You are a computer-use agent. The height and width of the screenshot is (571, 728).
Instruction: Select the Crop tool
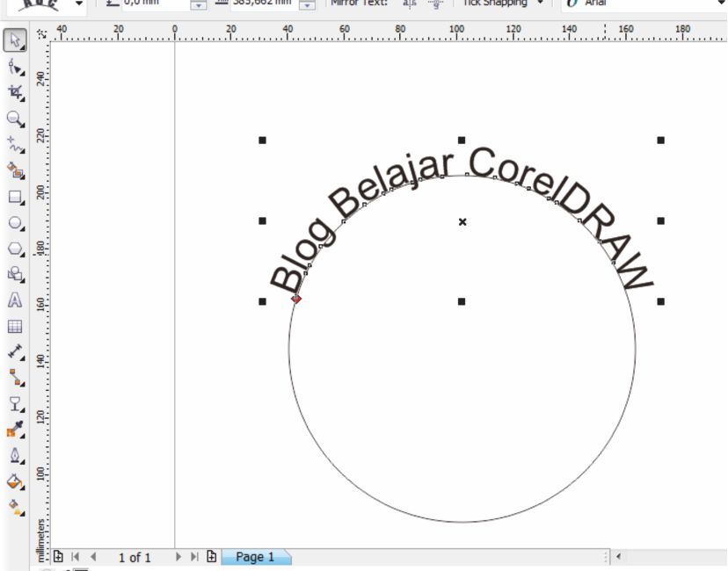coord(15,93)
